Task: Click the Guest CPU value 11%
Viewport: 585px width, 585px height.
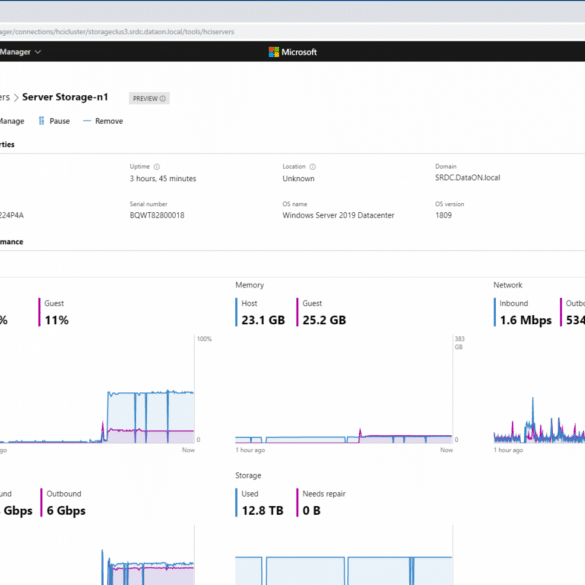Action: click(x=57, y=320)
